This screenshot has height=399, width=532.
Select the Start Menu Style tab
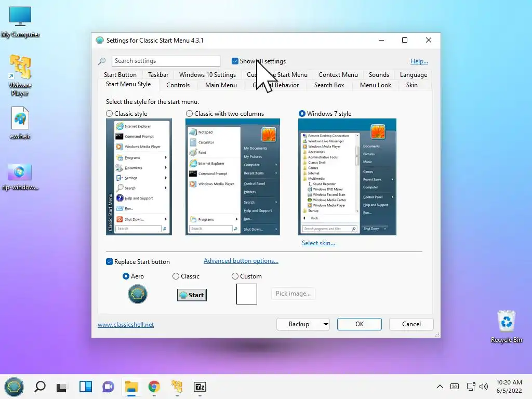pyautogui.click(x=128, y=84)
